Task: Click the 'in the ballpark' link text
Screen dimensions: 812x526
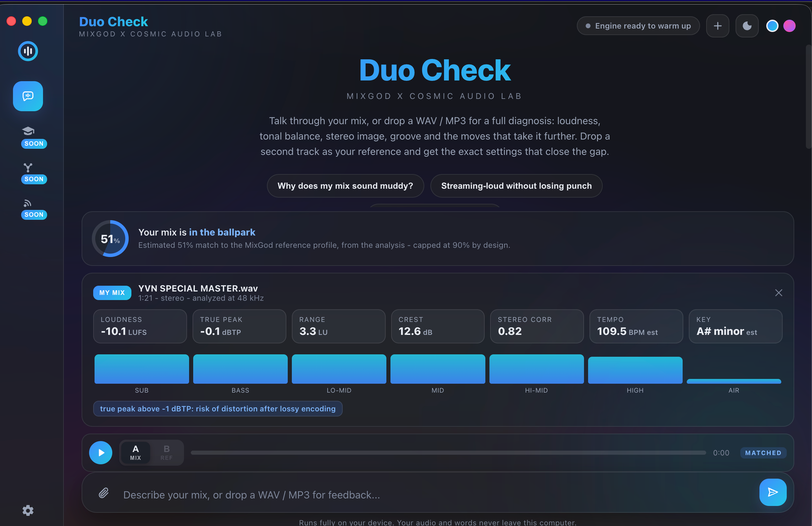Action: point(222,232)
